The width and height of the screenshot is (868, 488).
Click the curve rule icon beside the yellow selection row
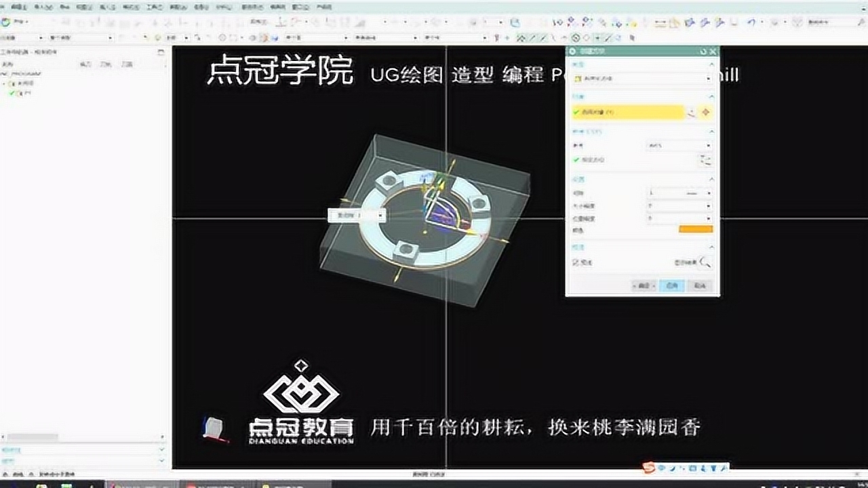click(692, 113)
